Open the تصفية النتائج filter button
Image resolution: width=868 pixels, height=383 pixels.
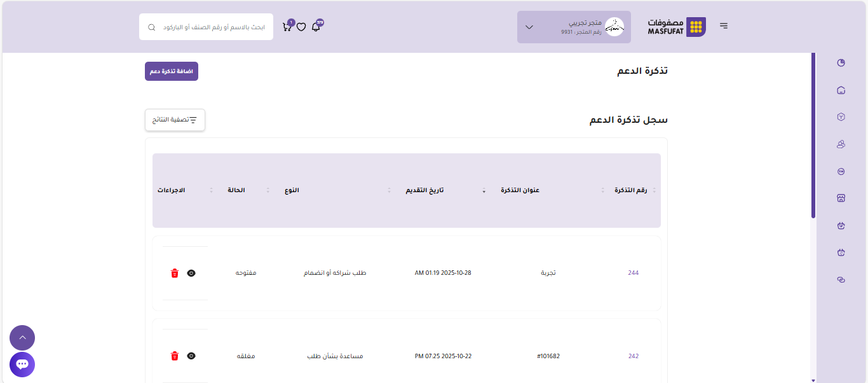coord(175,120)
